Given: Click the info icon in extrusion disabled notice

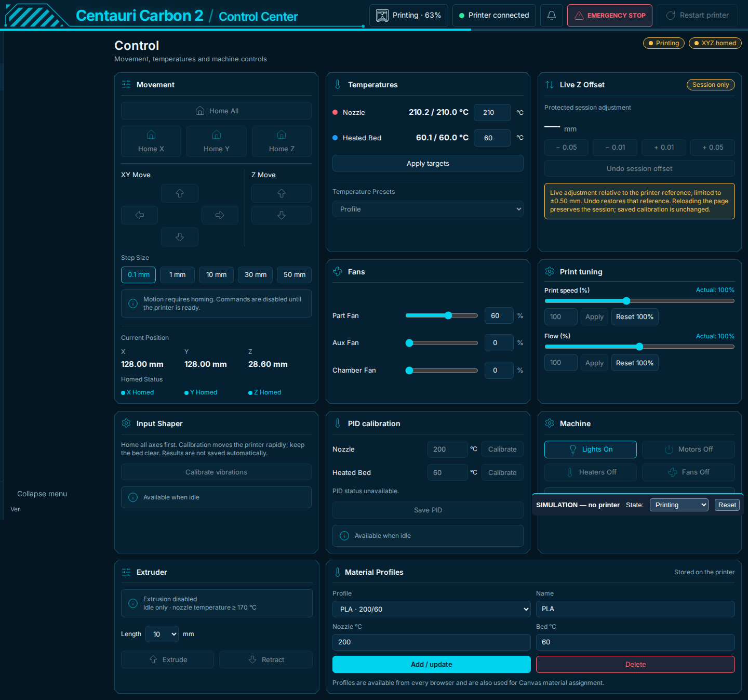Looking at the screenshot, I should [133, 603].
